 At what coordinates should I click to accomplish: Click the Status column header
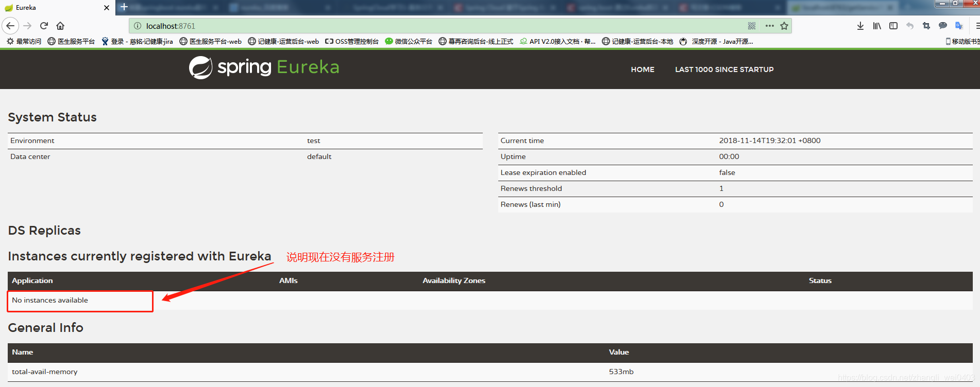click(x=820, y=280)
